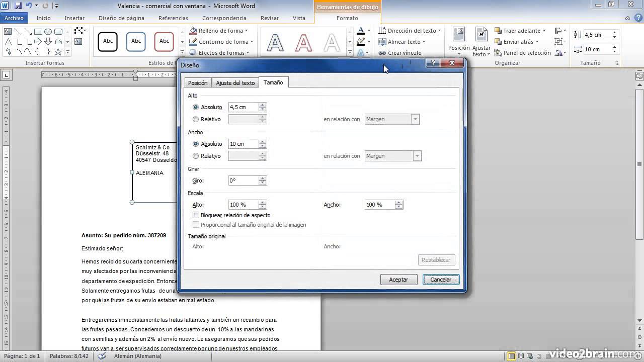
Task: Open Efectos de formas dropdown
Action: pos(220,53)
